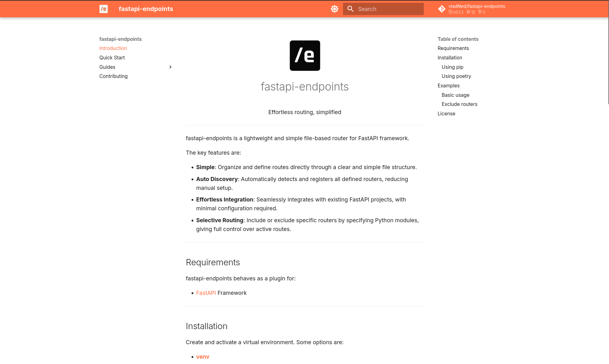The width and height of the screenshot is (609, 364).
Task: Click the version tag icon showing v0.1.2
Action: 451,12
